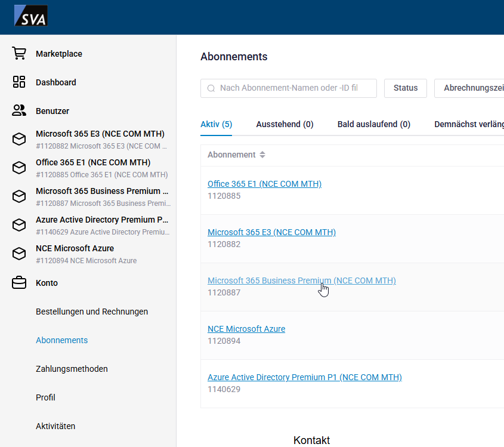This screenshot has width=504, height=447.
Task: Click box icon beside Microsoft 365 Business Premium
Action: point(19,196)
